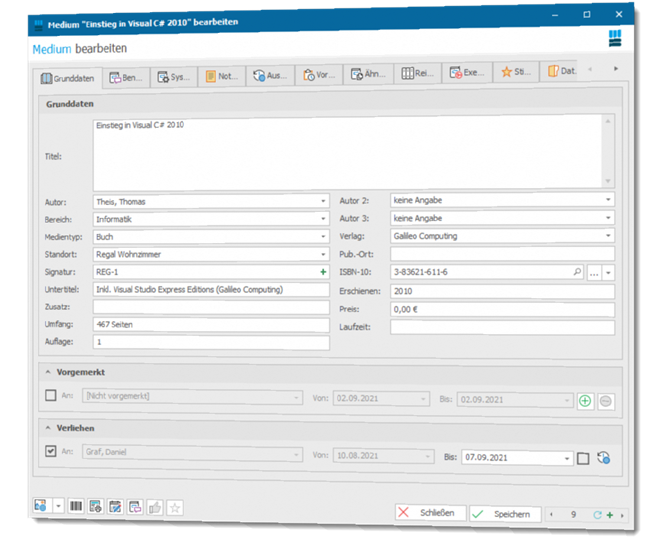Viewport: 650px width, 546px height.
Task: Open the Medientyp dropdown showing Buch
Action: click(323, 236)
